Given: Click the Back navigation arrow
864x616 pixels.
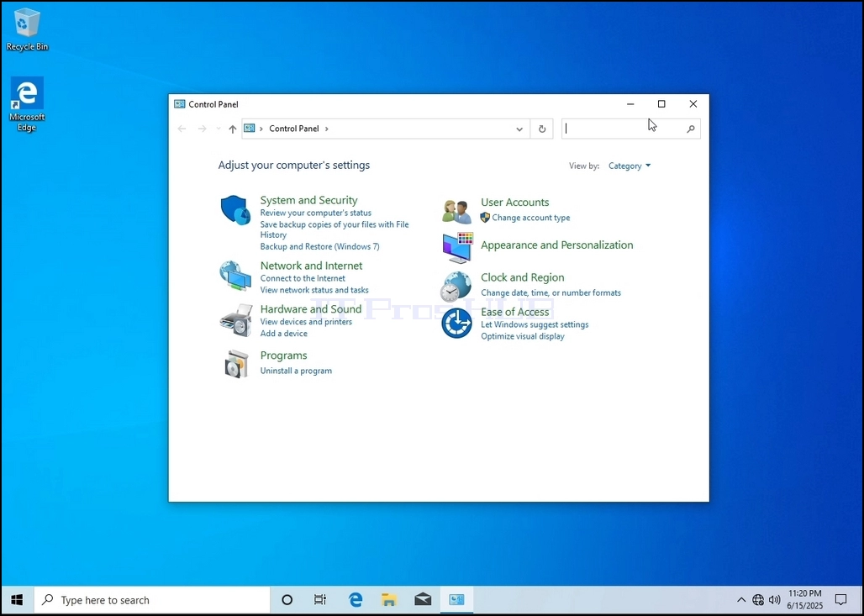Looking at the screenshot, I should (182, 129).
